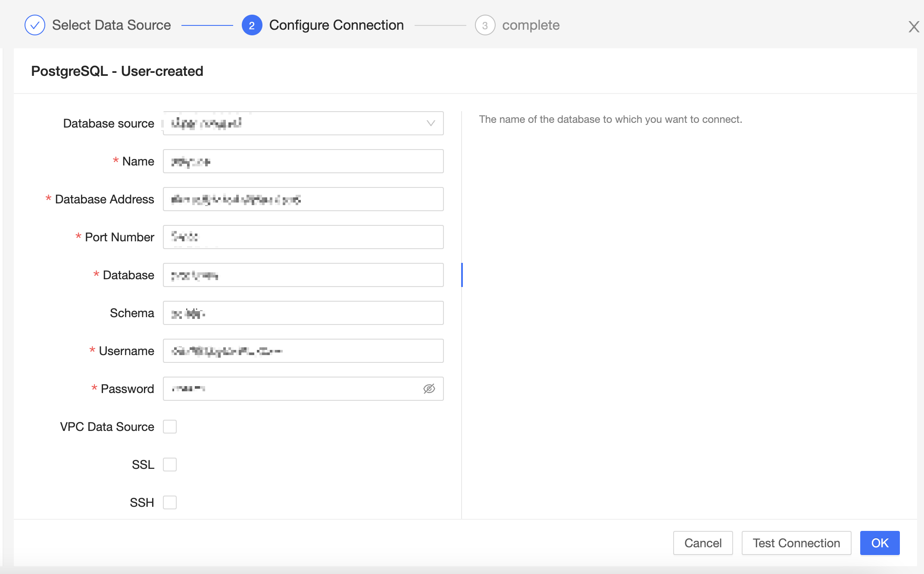Click the Select Data Source checkmark step icon
The image size is (924, 574).
coord(35,25)
